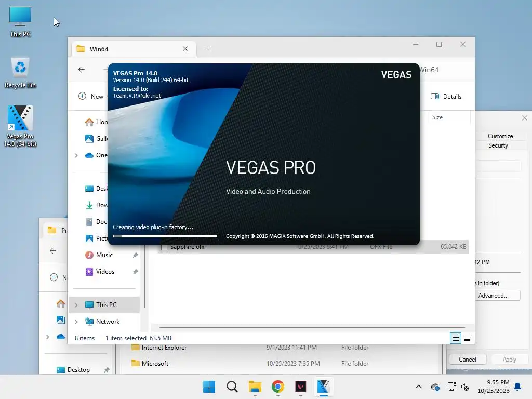Show hidden system tray icons

click(x=419, y=387)
